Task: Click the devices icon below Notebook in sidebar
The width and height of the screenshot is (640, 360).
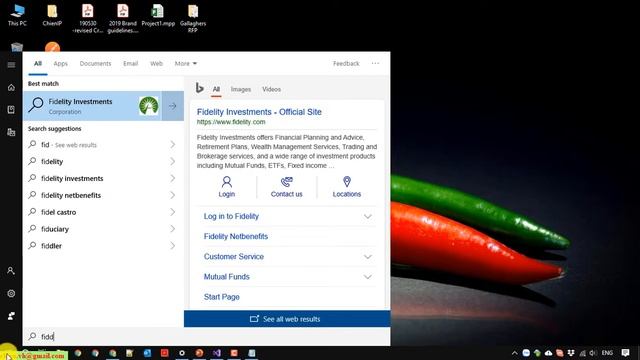Action: pos(11,132)
